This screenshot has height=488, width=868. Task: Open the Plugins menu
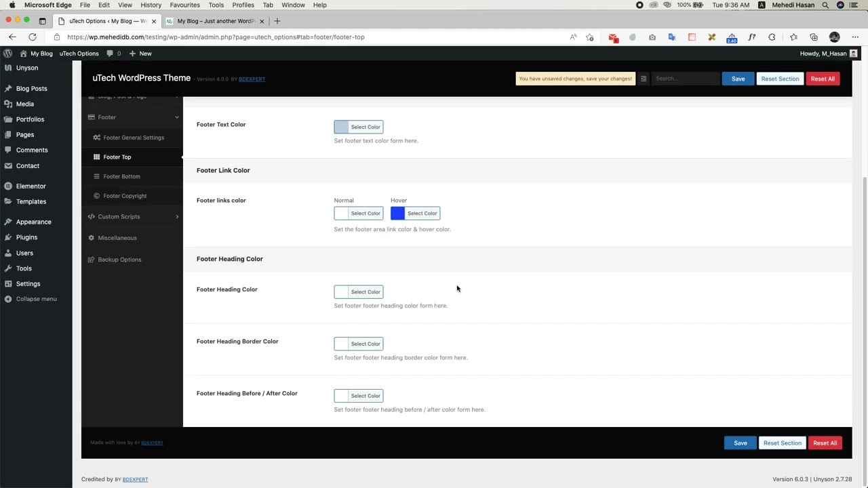tap(26, 237)
